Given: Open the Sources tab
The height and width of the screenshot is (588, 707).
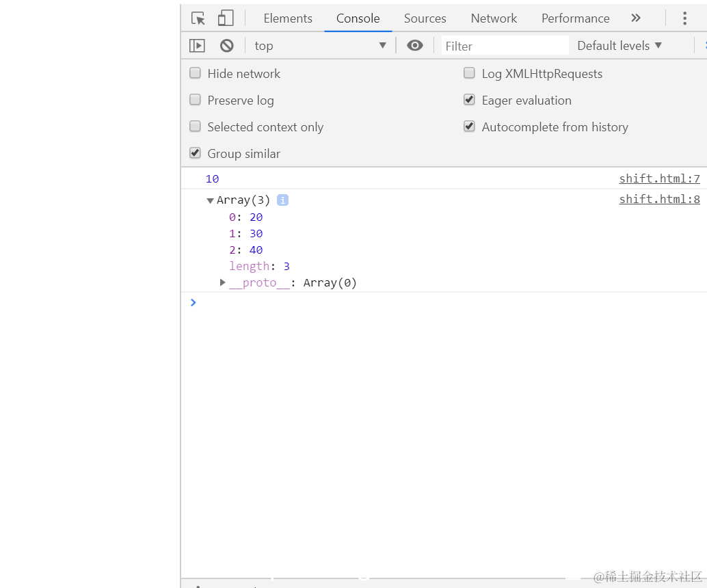Looking at the screenshot, I should click(x=425, y=18).
